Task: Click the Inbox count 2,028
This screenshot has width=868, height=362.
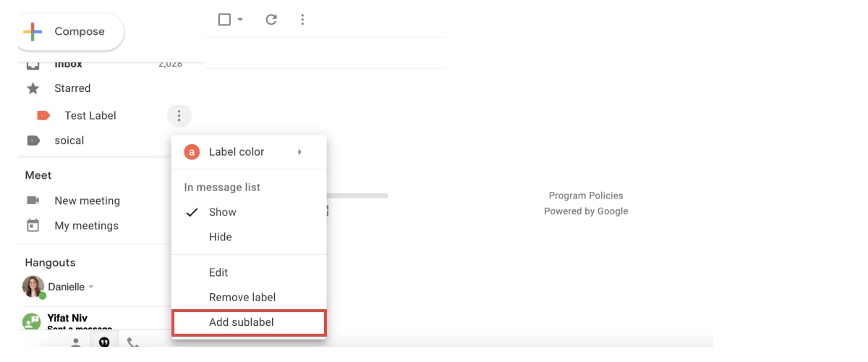Action: click(170, 64)
